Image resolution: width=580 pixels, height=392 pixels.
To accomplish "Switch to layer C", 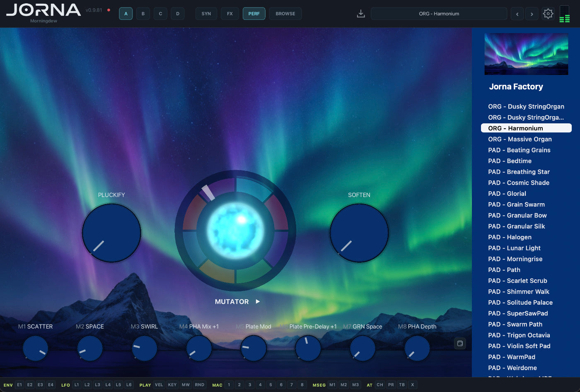I will point(161,14).
